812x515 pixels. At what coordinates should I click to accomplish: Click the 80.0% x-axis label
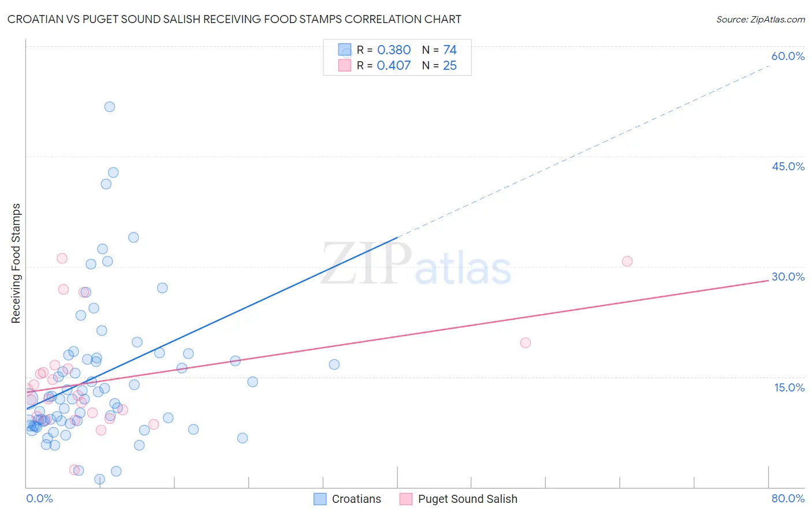click(x=788, y=498)
